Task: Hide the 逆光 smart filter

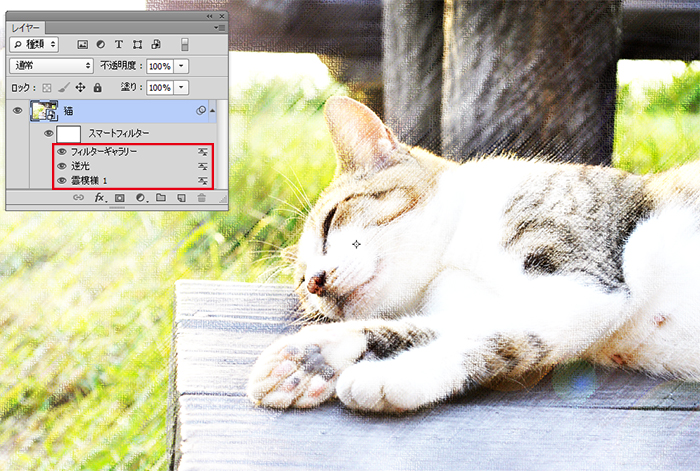Action: [x=62, y=166]
